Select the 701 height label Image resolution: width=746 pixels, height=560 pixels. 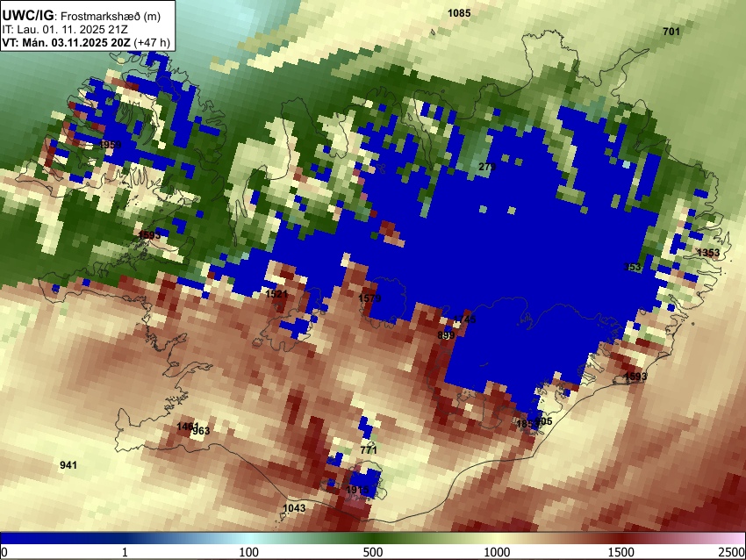671,32
